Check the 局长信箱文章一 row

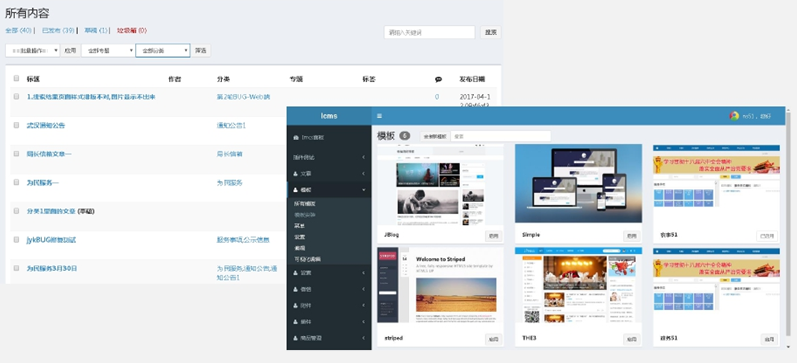coord(16,153)
